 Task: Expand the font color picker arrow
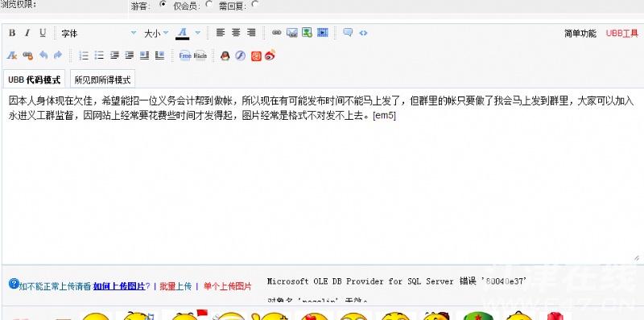click(197, 33)
